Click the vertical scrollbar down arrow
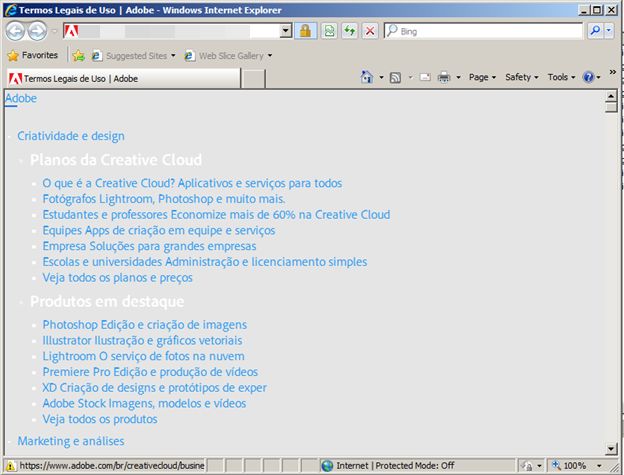The width and height of the screenshot is (624, 475). [611, 450]
